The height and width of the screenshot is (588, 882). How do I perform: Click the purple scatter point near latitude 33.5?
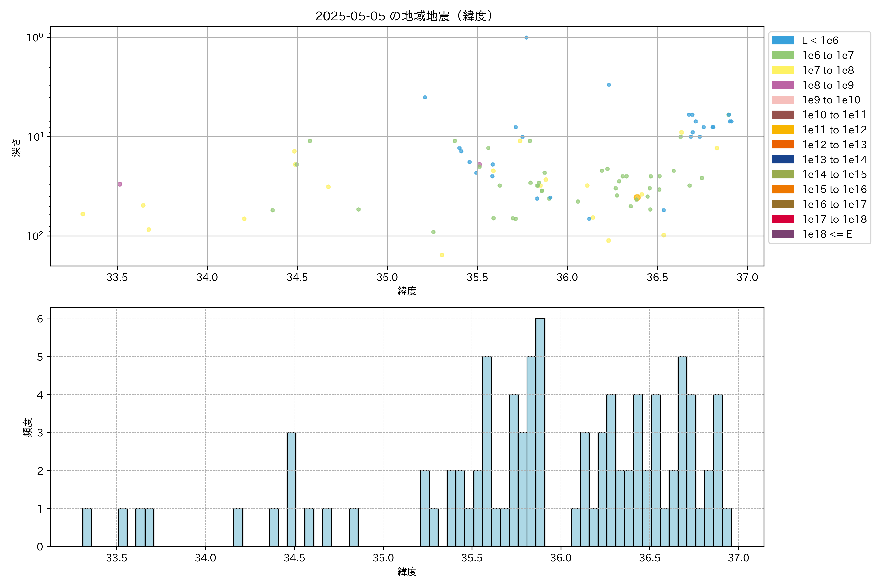point(120,184)
